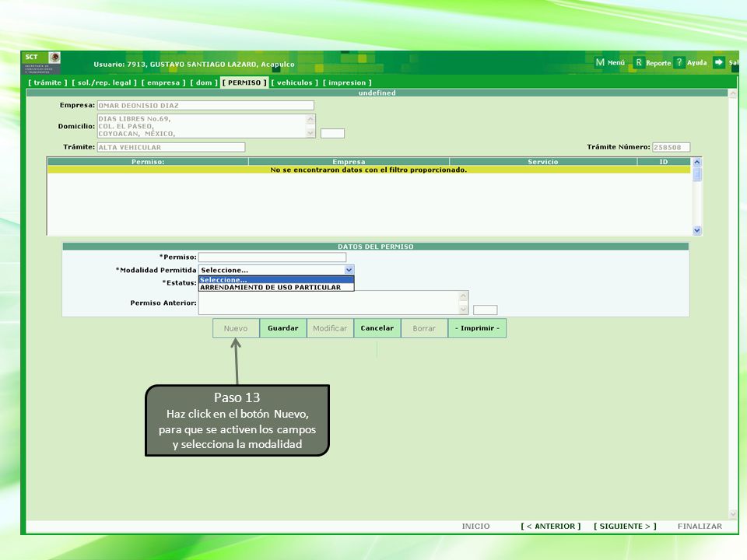The image size is (747, 560).
Task: Click the Servicio column header
Action: (543, 162)
